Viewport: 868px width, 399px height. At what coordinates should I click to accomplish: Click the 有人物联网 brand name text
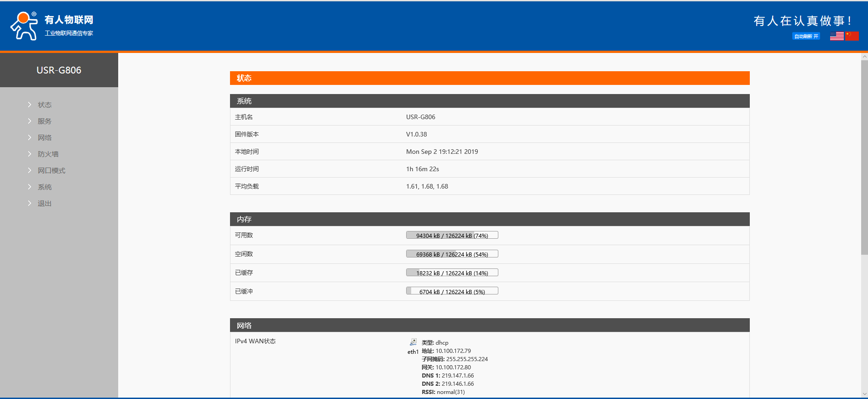click(x=69, y=20)
